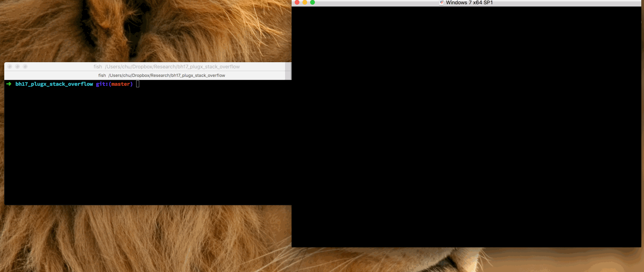The height and width of the screenshot is (272, 644).
Task: Click the red master branch name
Action: [120, 84]
